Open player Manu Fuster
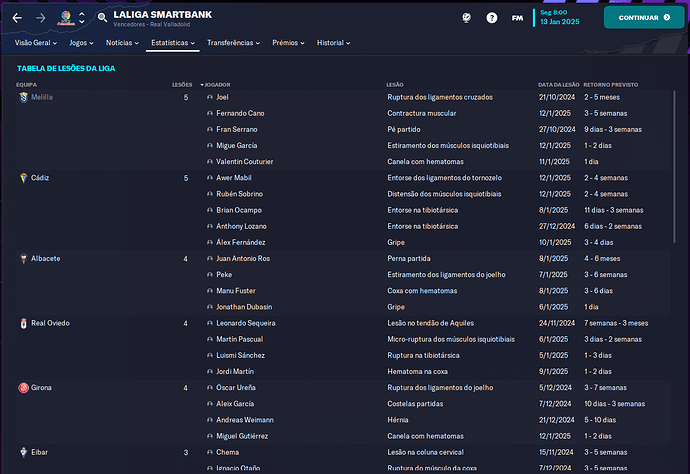This screenshot has height=474, width=690. tap(236, 291)
